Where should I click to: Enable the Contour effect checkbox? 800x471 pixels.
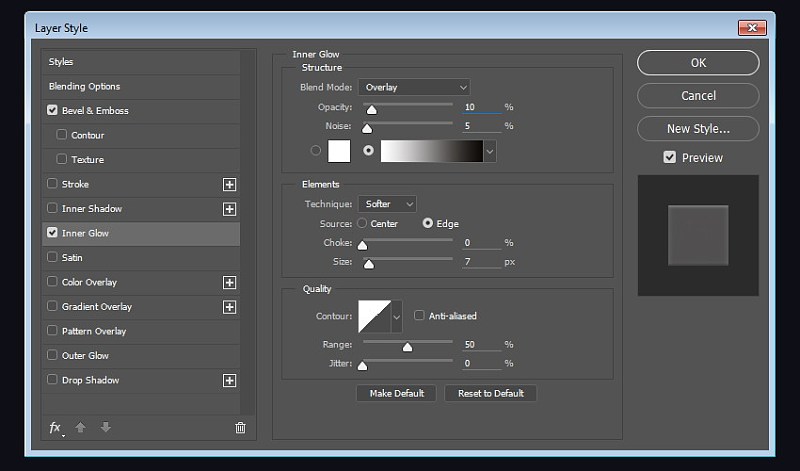[61, 134]
